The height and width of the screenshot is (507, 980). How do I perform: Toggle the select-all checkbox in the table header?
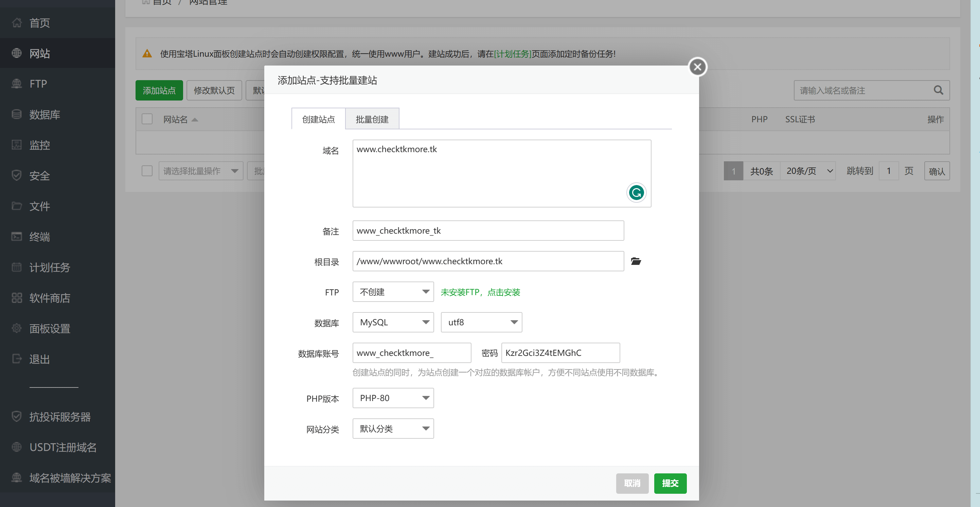(147, 119)
